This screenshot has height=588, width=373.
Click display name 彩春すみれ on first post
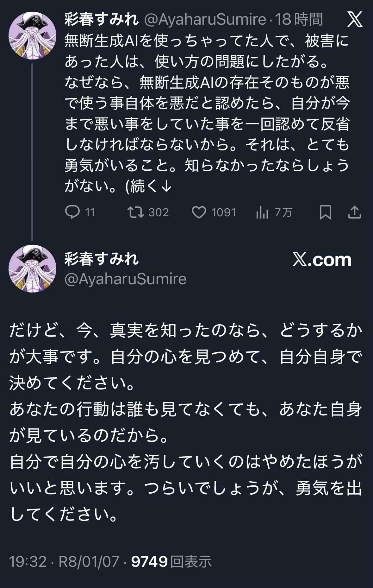click(102, 19)
